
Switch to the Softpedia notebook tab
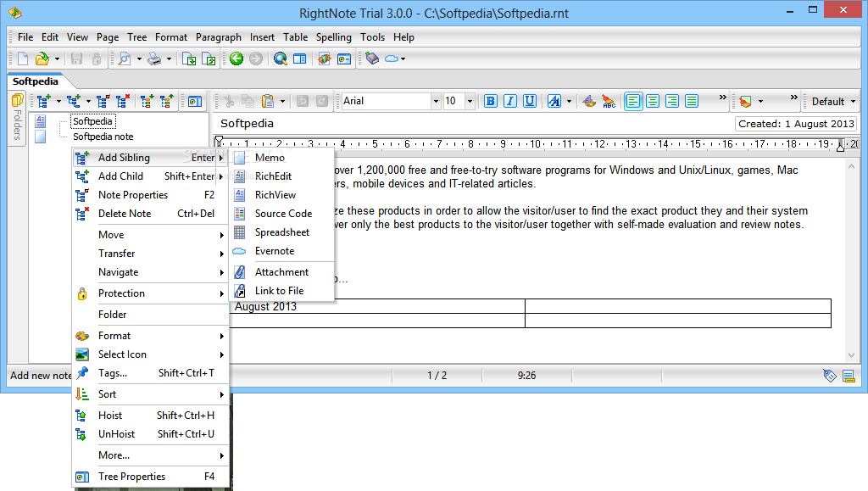[35, 81]
